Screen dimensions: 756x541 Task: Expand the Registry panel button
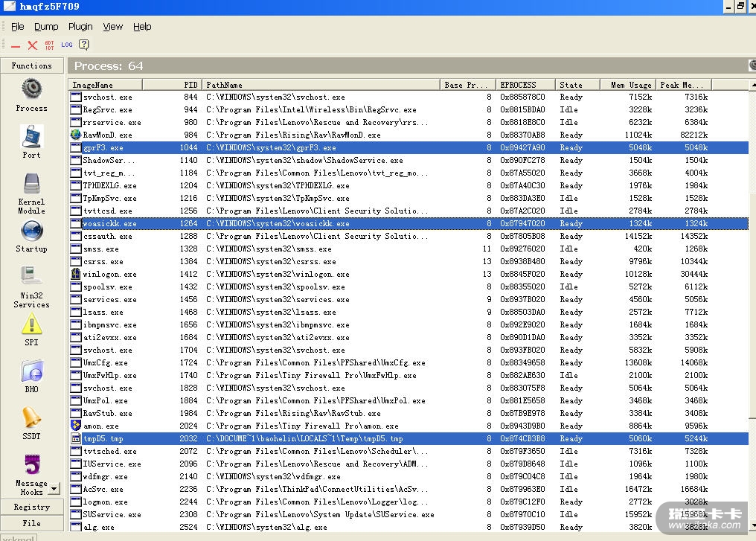click(x=31, y=507)
